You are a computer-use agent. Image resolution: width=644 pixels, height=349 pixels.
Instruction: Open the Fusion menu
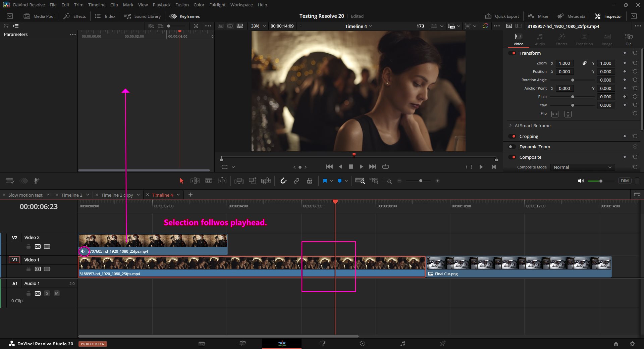(x=182, y=5)
